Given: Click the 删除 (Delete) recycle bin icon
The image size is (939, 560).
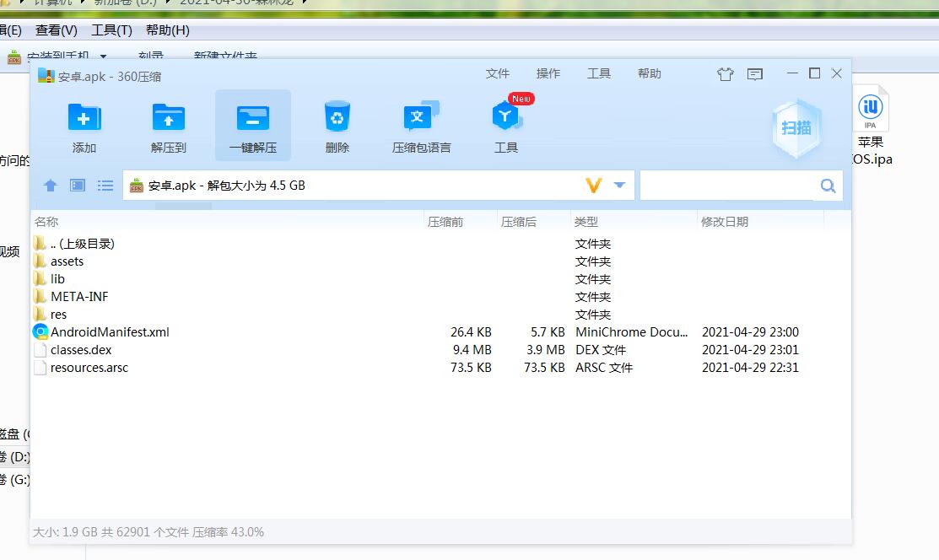Looking at the screenshot, I should coord(337,119).
